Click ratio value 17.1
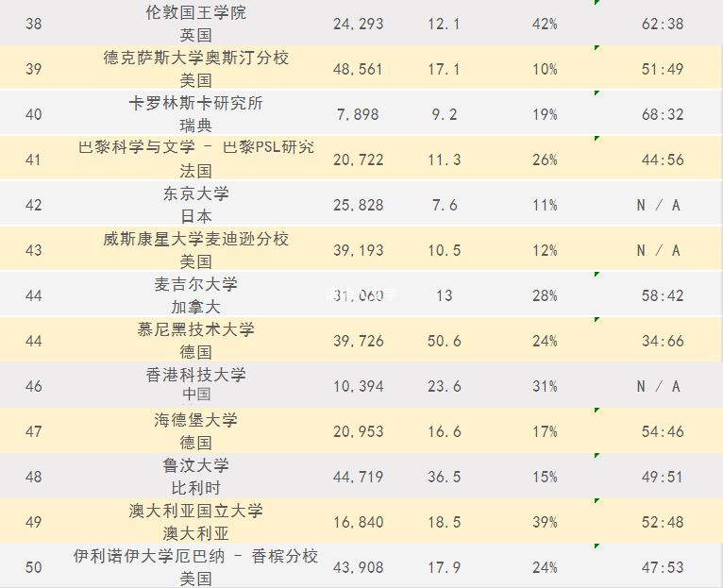Screen dimensions: 723x588 [x=444, y=69]
